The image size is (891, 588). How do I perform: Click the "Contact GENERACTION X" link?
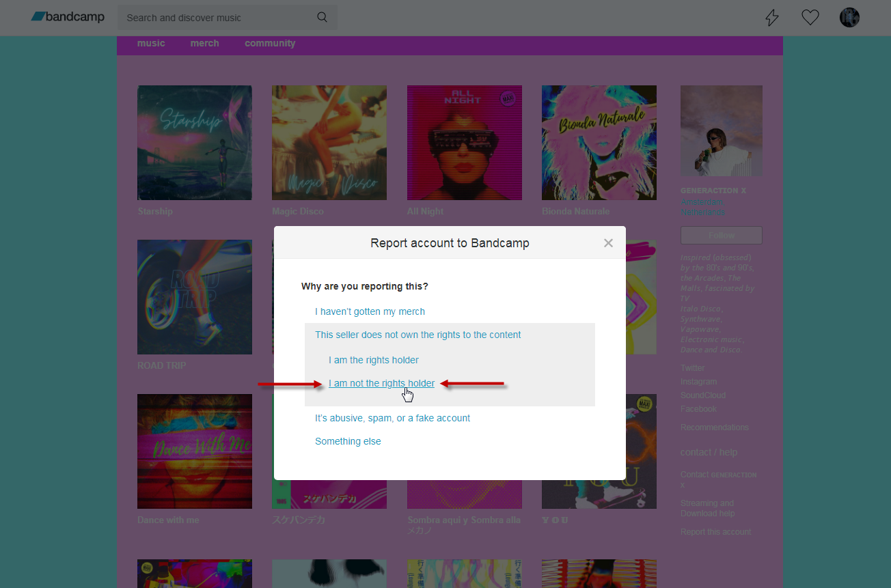pyautogui.click(x=719, y=479)
